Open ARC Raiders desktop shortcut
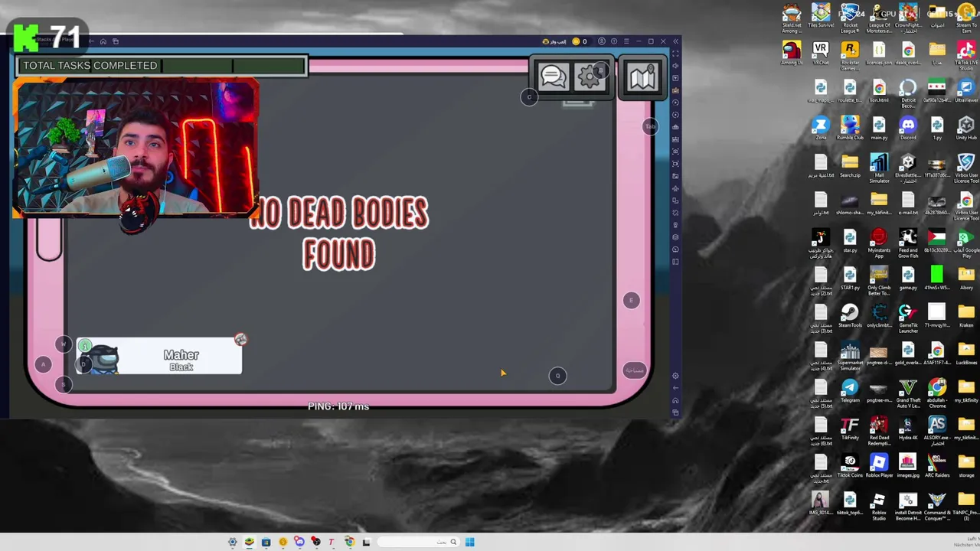 tap(937, 466)
